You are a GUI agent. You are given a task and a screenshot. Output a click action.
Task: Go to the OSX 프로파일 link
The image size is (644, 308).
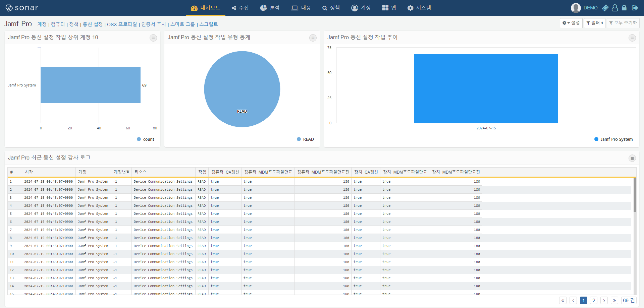coord(122,24)
